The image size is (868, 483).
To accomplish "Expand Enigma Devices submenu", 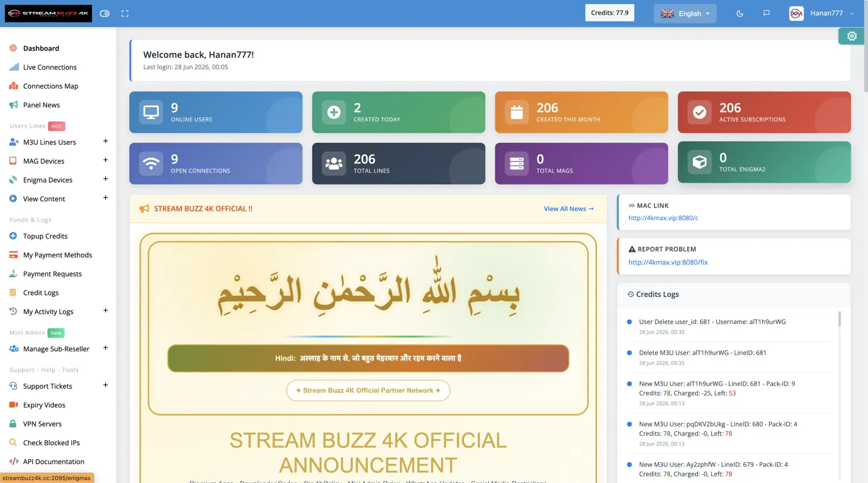I will coord(105,179).
